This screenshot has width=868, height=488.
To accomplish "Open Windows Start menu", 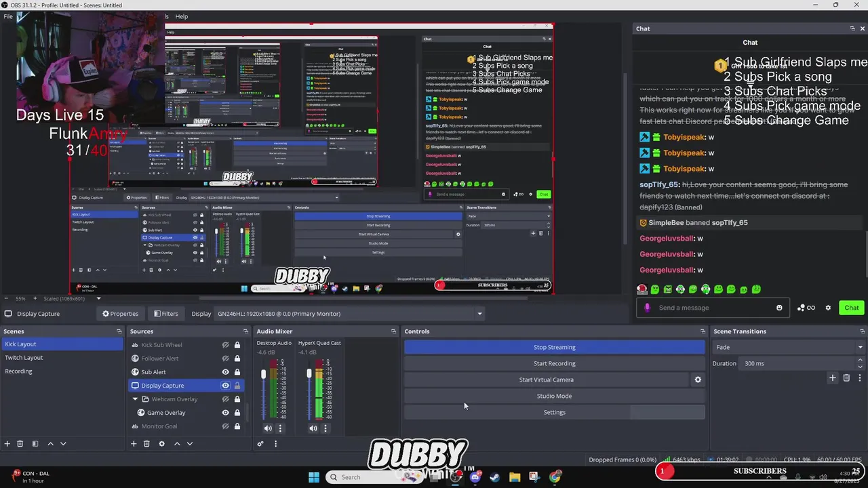I will point(314,477).
